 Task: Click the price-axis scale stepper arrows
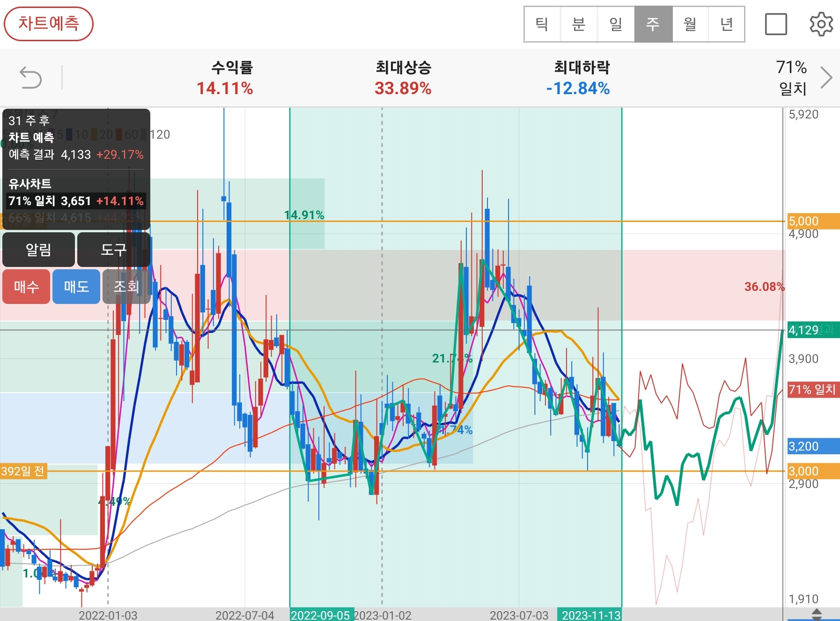point(817,614)
